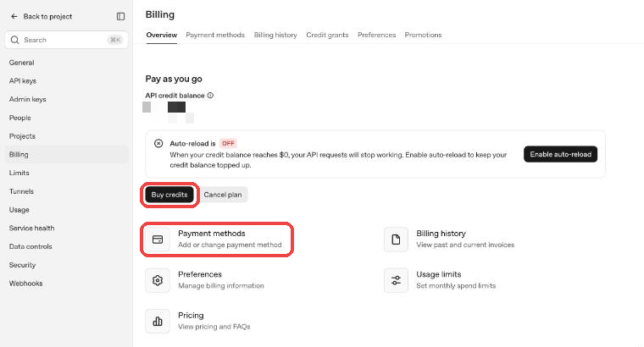Click the Cancel plan button

click(223, 195)
